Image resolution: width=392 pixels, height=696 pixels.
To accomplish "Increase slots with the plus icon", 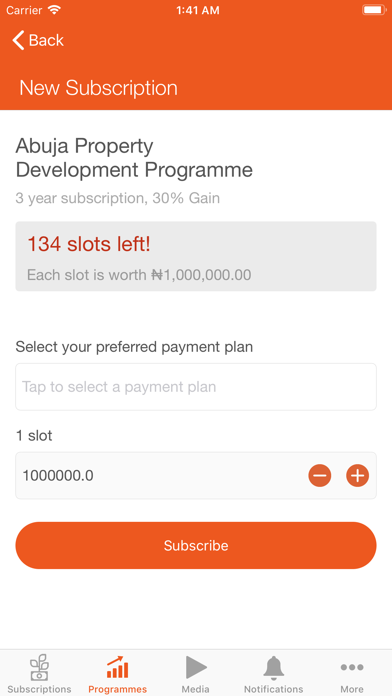I will pyautogui.click(x=357, y=475).
